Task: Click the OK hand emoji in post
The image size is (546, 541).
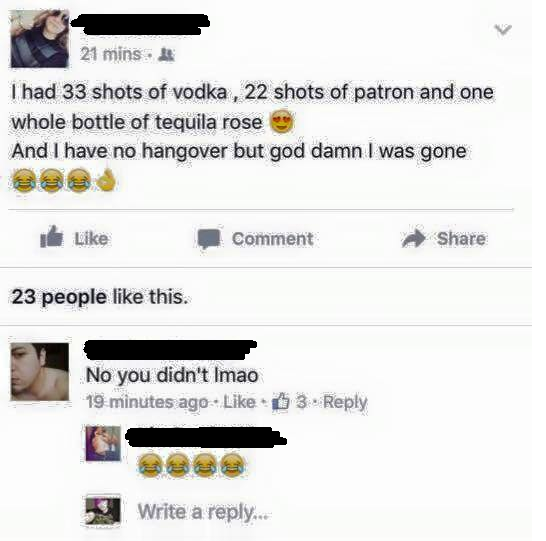Action: (x=107, y=180)
